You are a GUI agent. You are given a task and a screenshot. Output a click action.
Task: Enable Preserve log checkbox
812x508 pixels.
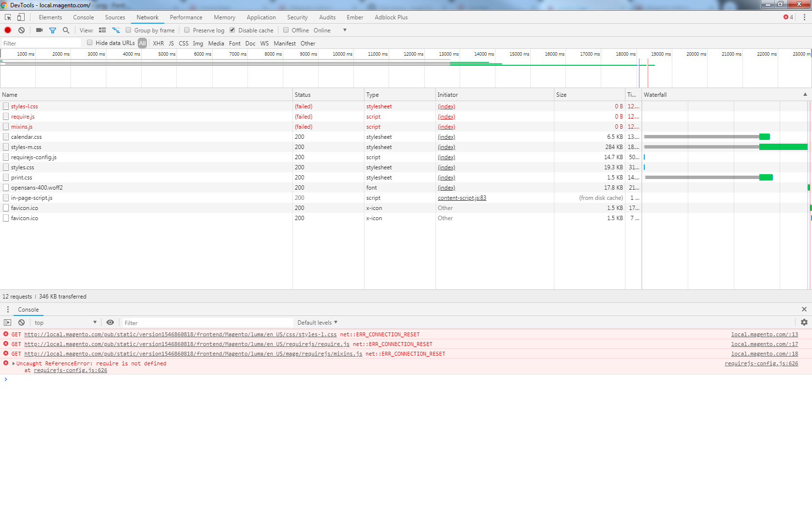coord(187,30)
